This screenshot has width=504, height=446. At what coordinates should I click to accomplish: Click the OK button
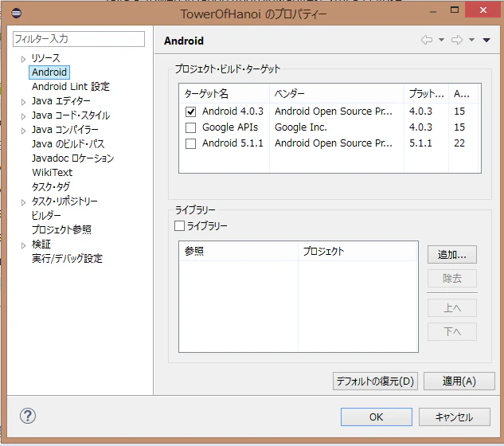point(377,417)
